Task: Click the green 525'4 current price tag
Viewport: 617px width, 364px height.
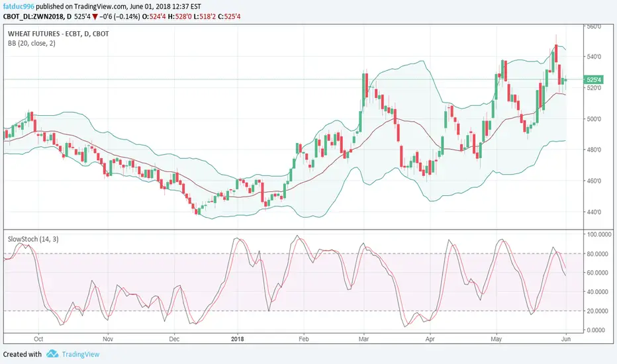Action: point(593,80)
